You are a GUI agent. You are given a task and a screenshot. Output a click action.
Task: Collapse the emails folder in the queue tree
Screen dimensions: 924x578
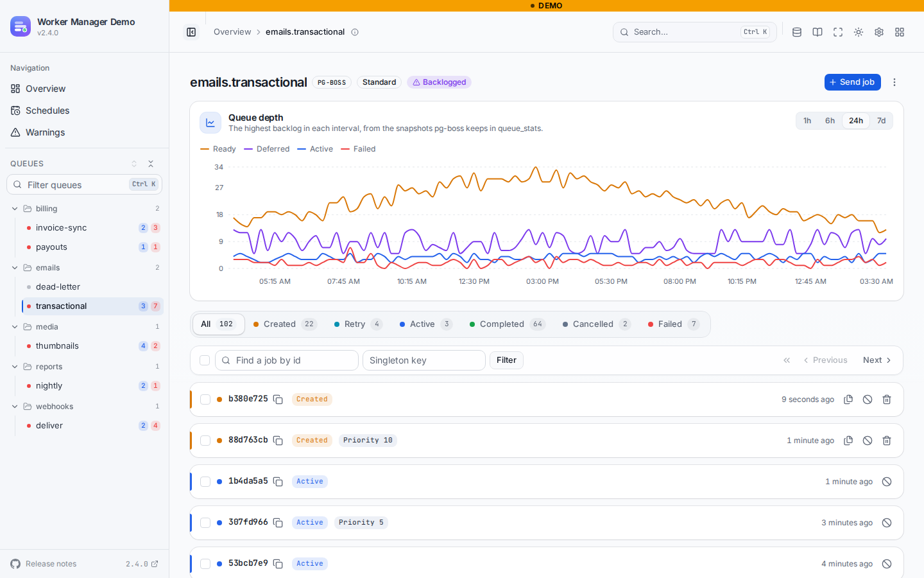(15, 268)
